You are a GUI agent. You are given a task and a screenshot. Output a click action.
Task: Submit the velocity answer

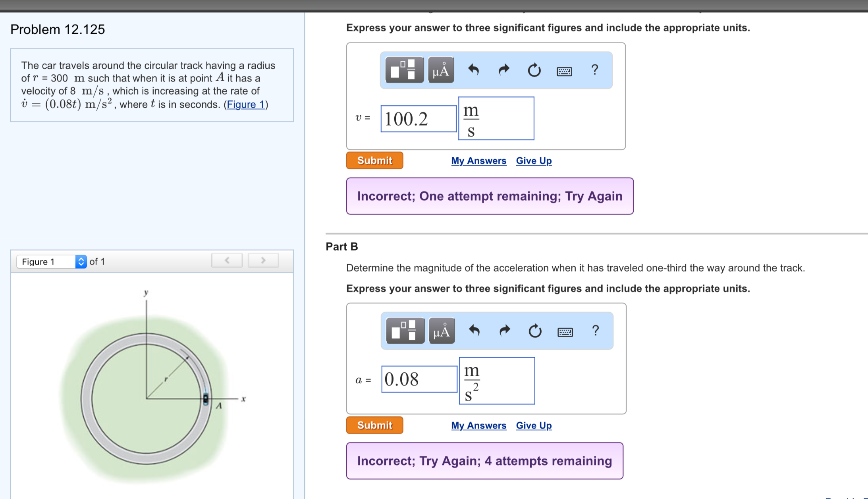pos(374,161)
